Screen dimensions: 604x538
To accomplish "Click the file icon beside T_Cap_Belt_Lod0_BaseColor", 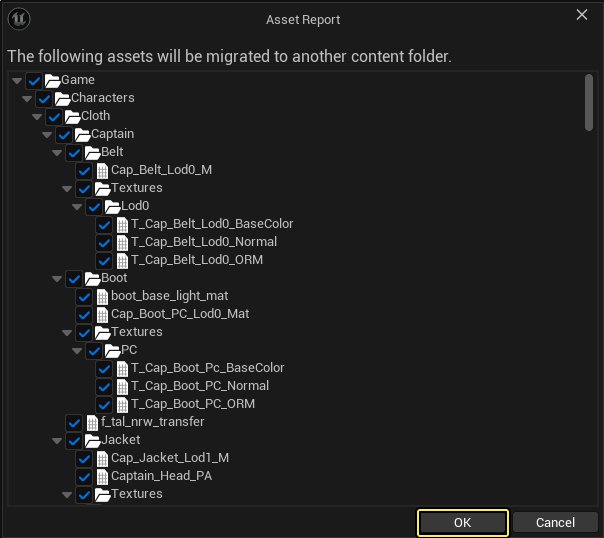I will point(122,225).
